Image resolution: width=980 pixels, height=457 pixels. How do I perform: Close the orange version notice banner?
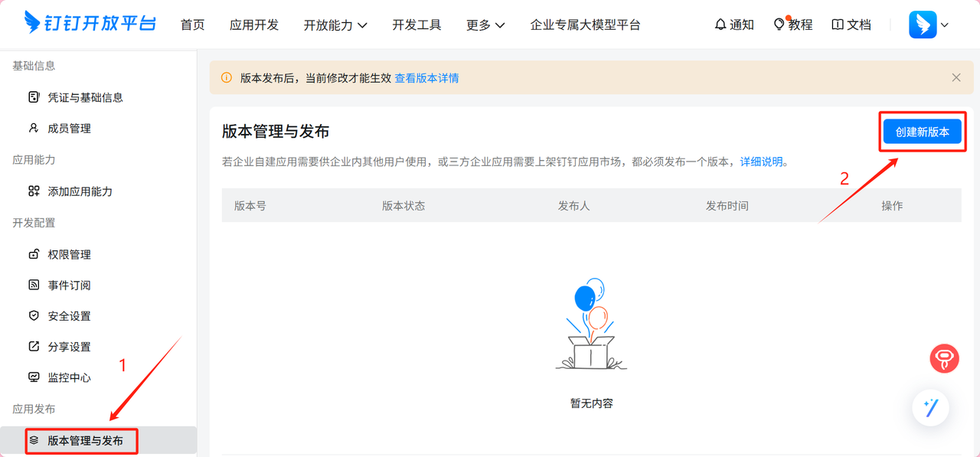coord(955,77)
